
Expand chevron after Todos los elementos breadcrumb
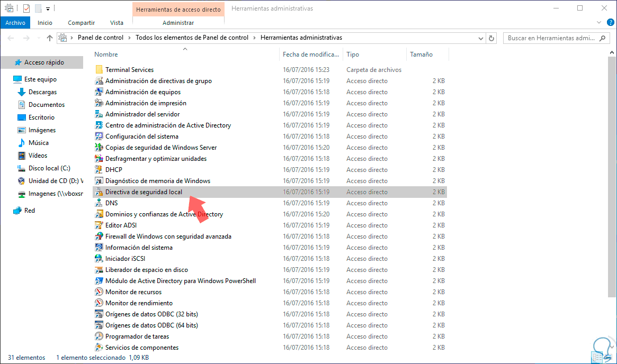point(254,38)
